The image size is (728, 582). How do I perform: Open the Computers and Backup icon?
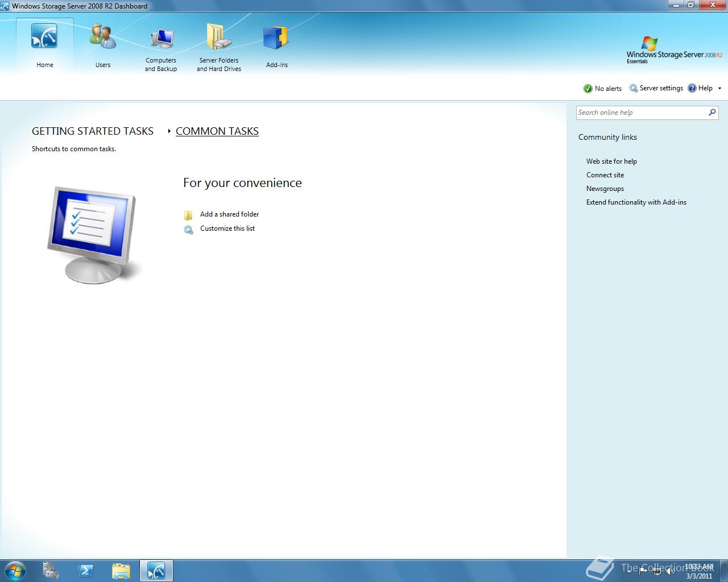click(x=162, y=38)
